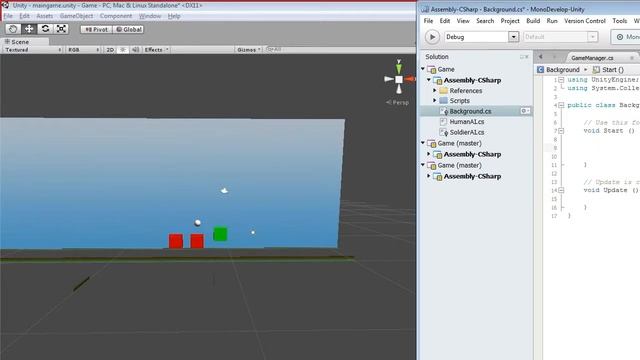Viewport: 640px width, 360px height.
Task: Select the green cube in Scene view
Action: tap(220, 234)
